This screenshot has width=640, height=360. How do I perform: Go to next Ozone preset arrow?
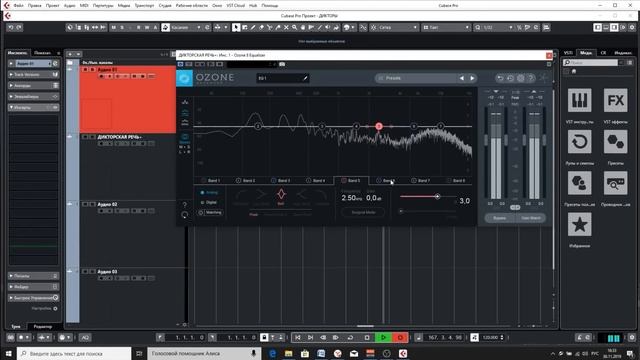coord(472,78)
